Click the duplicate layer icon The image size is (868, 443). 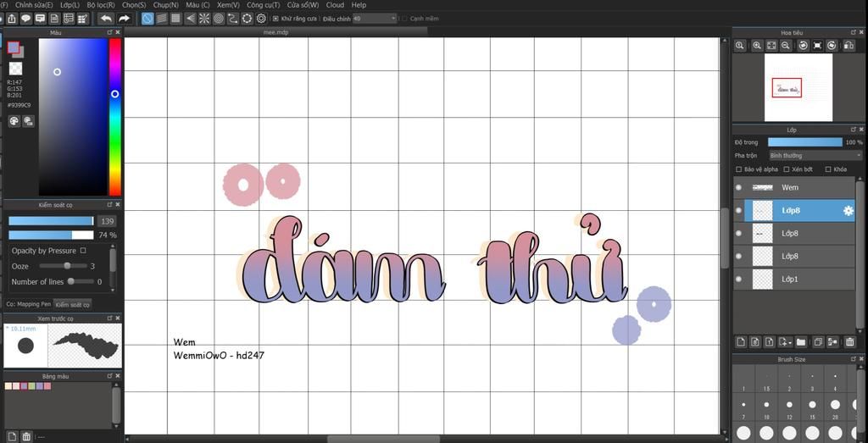pos(818,342)
